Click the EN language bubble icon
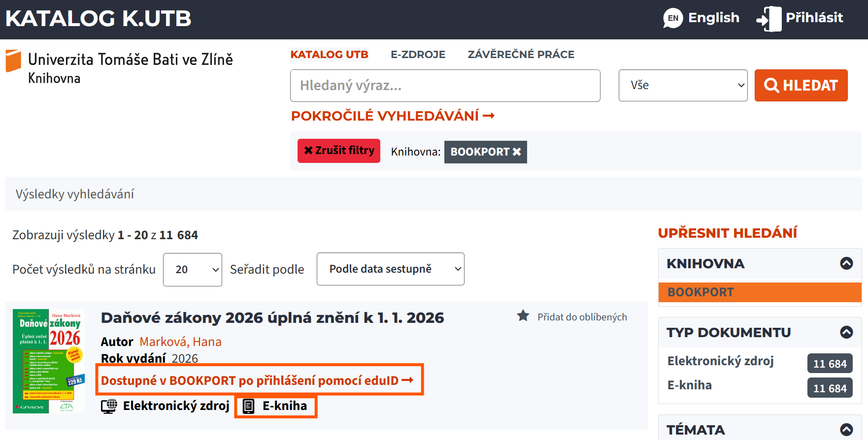 [x=673, y=18]
